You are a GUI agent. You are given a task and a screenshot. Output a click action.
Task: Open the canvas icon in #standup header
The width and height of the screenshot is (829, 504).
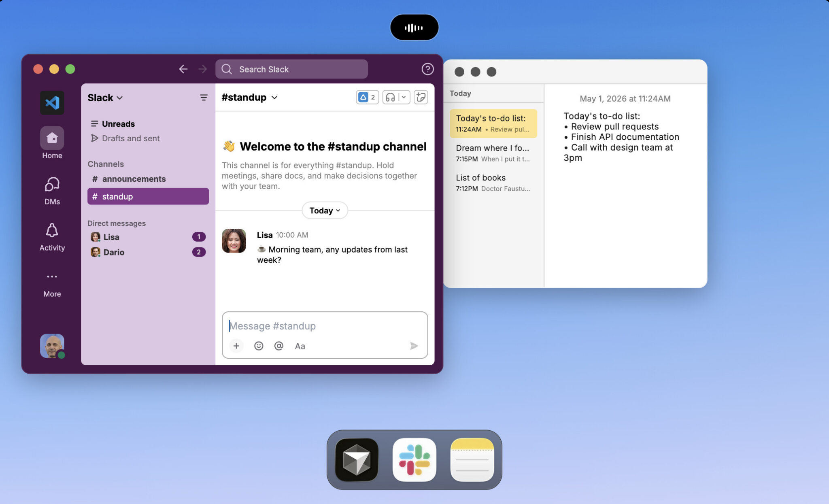[421, 97]
